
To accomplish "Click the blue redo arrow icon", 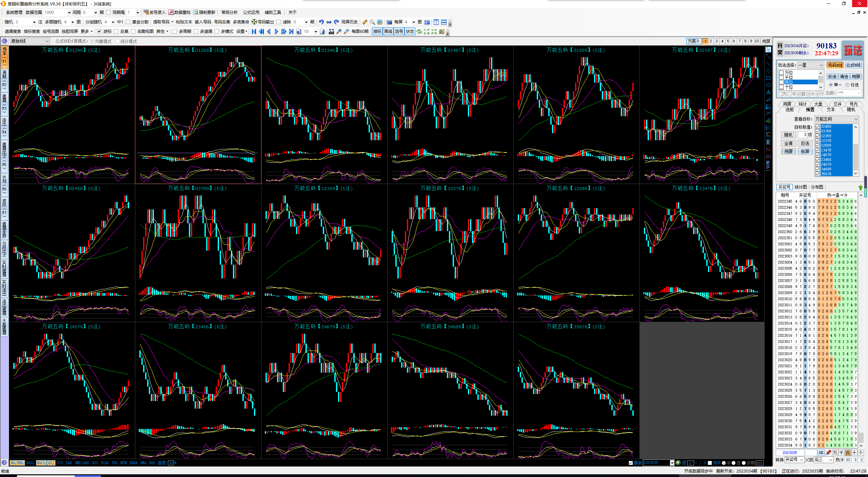I will point(336,22).
